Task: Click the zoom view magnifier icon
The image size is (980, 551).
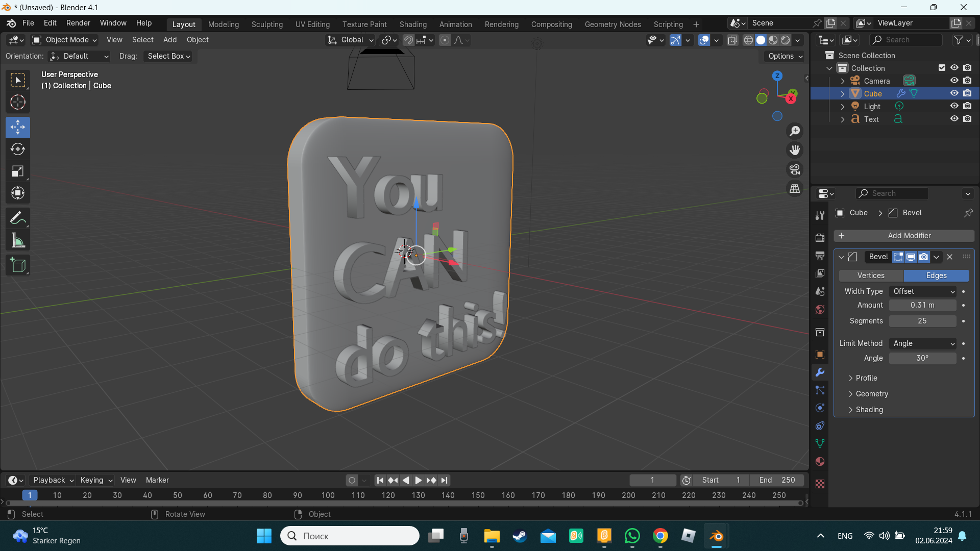Action: (795, 131)
